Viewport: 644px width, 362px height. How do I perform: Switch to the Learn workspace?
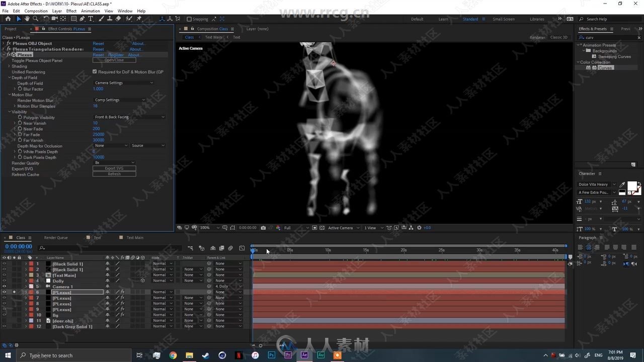click(x=443, y=19)
